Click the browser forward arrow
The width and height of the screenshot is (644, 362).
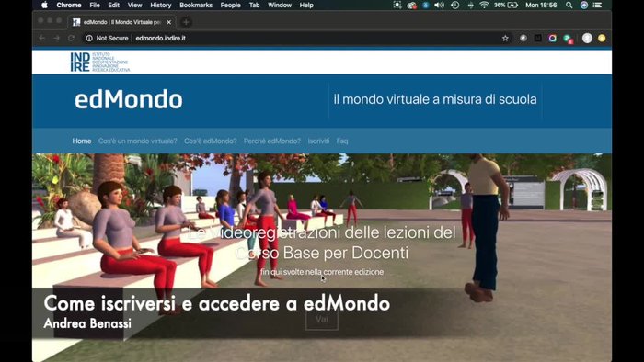(57, 38)
